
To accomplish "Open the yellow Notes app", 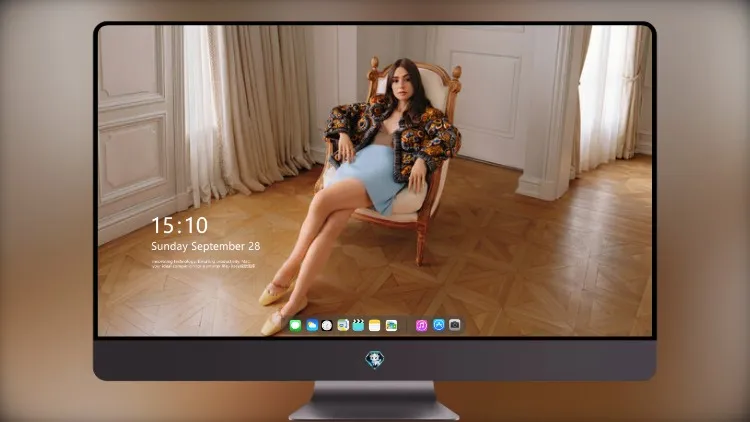I will coord(375,325).
